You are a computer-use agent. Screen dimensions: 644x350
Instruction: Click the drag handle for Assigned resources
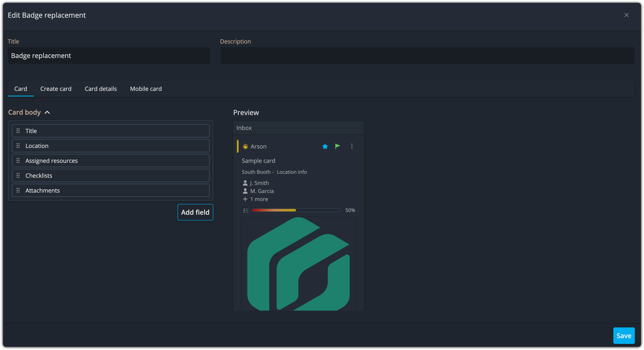18,160
